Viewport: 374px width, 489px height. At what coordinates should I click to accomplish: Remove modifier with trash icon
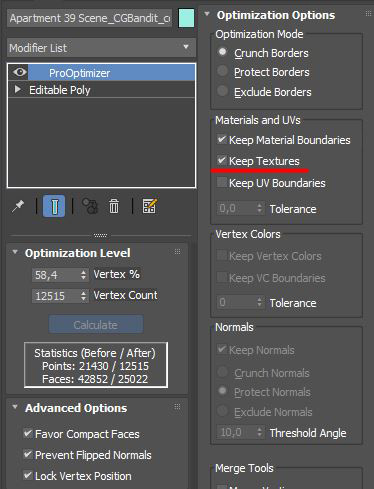click(x=114, y=206)
